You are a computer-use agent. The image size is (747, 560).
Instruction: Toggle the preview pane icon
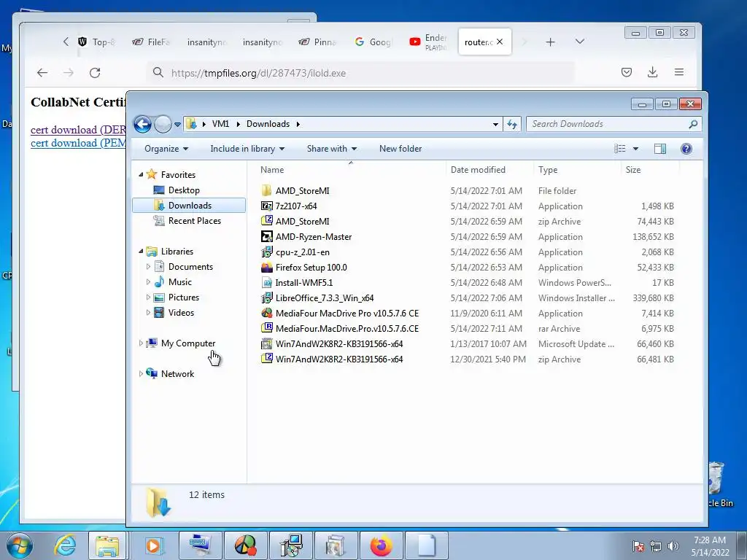659,149
